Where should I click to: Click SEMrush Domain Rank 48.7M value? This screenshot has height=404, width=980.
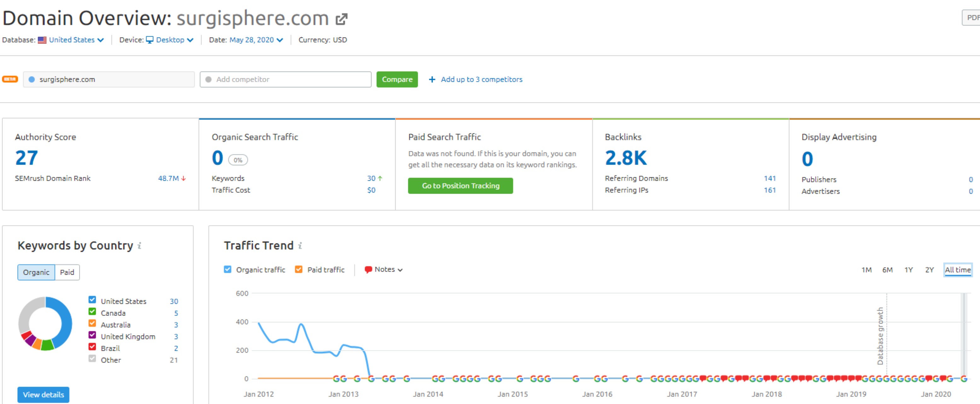[x=169, y=179]
